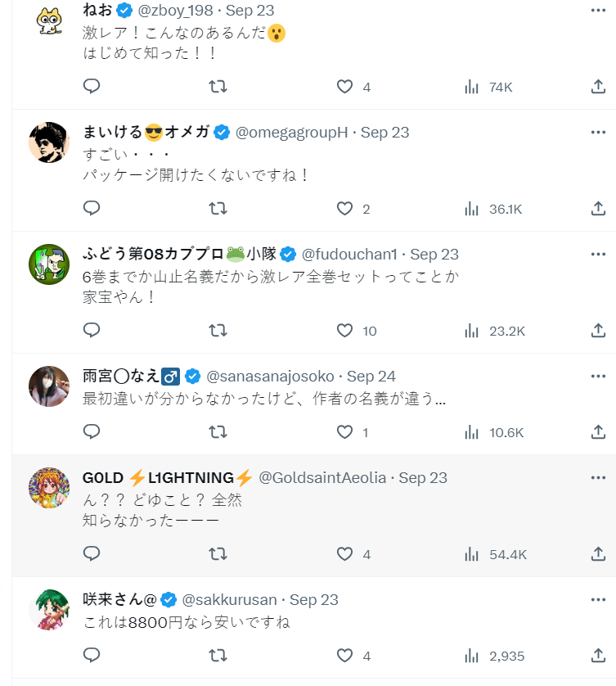View analytics on GOLD LIGHTNING's tweet

[472, 554]
